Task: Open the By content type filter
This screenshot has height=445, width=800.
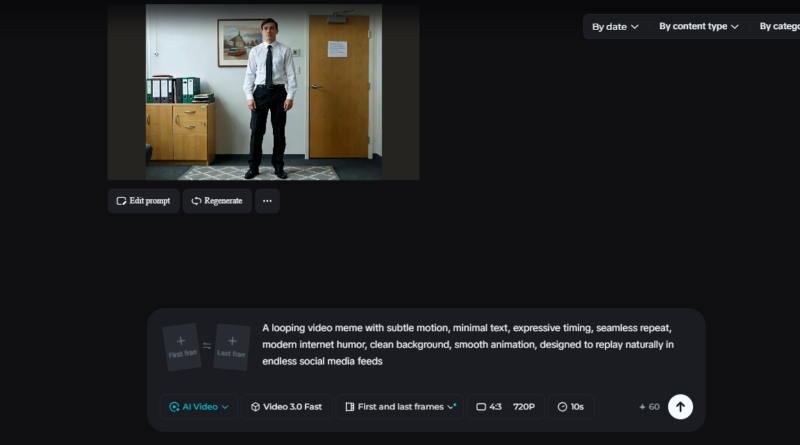Action: click(698, 27)
